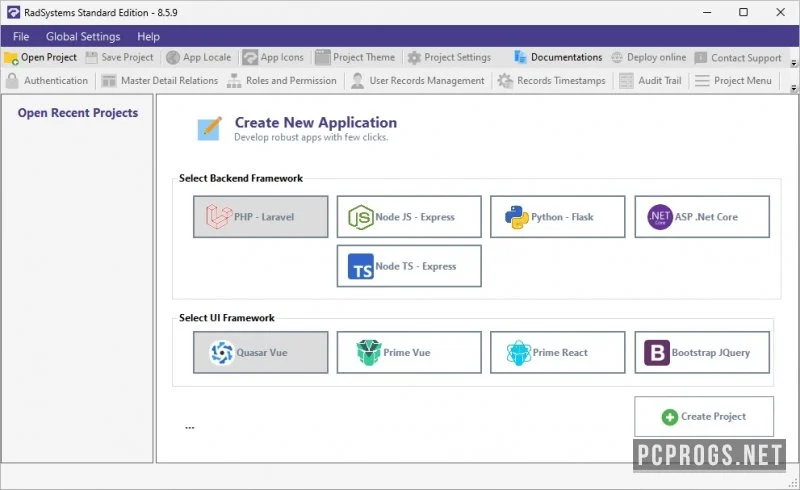This screenshot has height=490, width=800.
Task: Click Authentication lock icon
Action: (12, 81)
